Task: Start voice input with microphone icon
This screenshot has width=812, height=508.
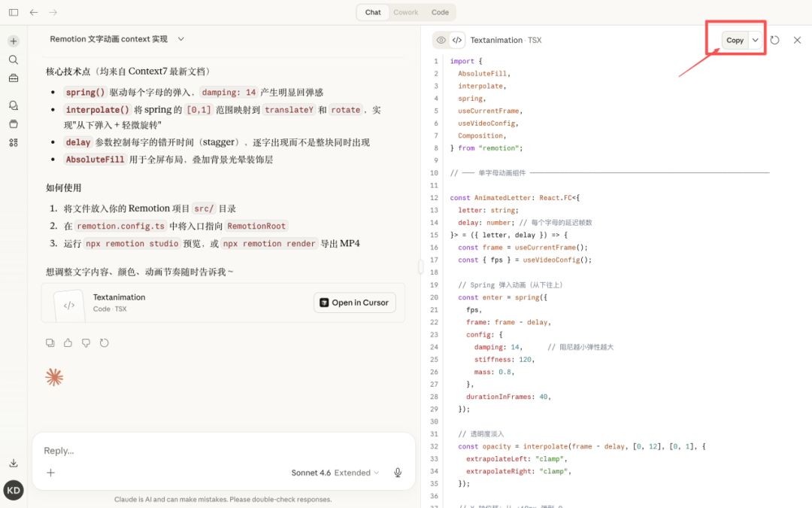Action: tap(398, 473)
